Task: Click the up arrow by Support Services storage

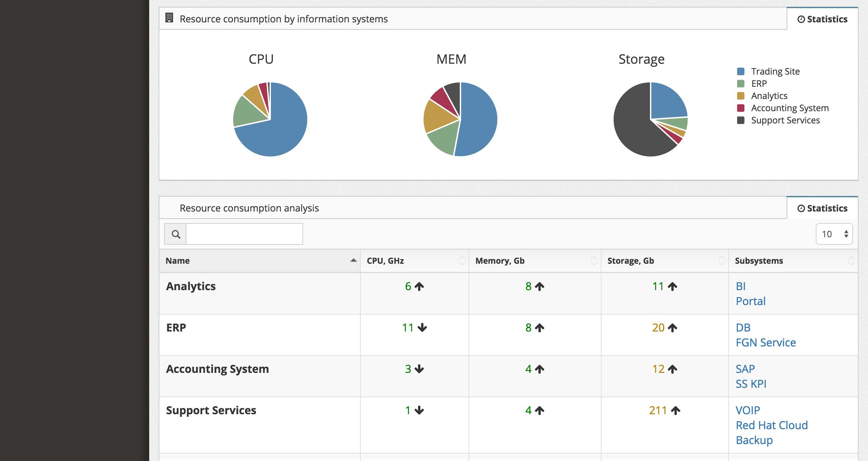Action: [675, 410]
